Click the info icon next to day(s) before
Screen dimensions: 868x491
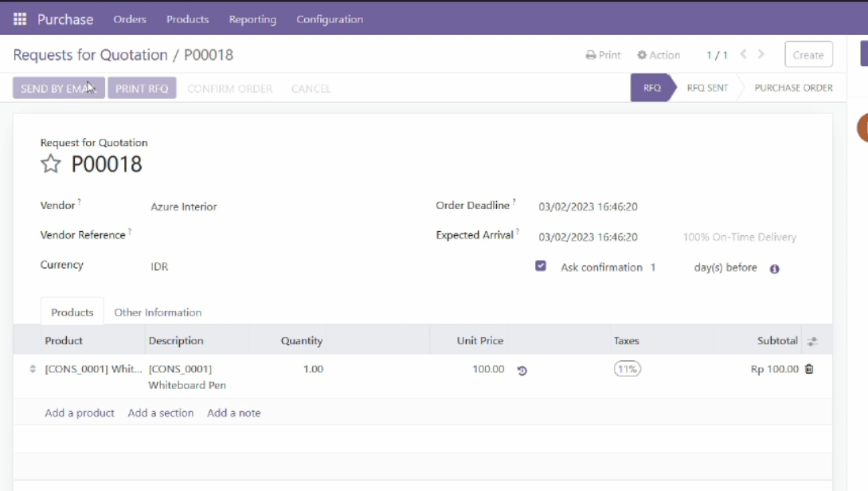pos(774,269)
